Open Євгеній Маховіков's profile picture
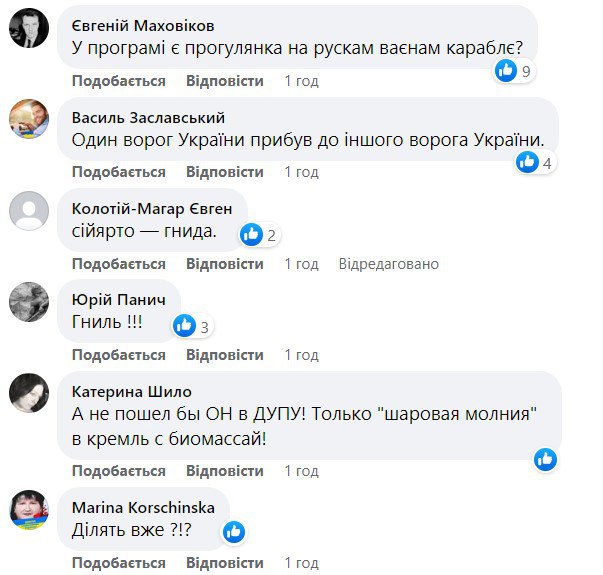Screen dimensions: 603x575 pyautogui.click(x=29, y=28)
